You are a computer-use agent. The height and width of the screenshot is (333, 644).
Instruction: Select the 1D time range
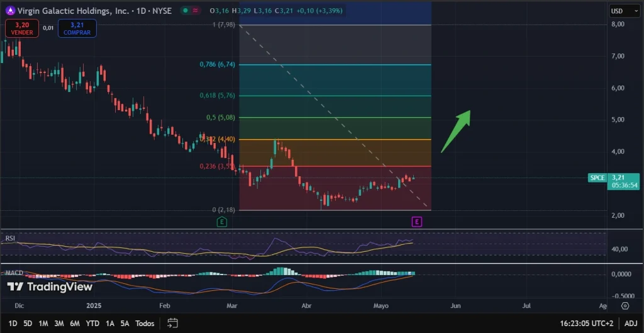13,324
